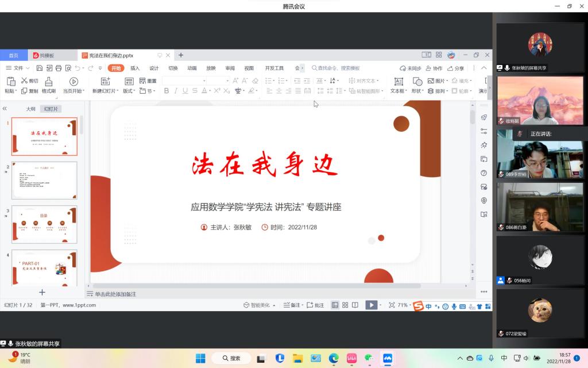Select slide 3 thumbnail in the panel

pos(44,223)
